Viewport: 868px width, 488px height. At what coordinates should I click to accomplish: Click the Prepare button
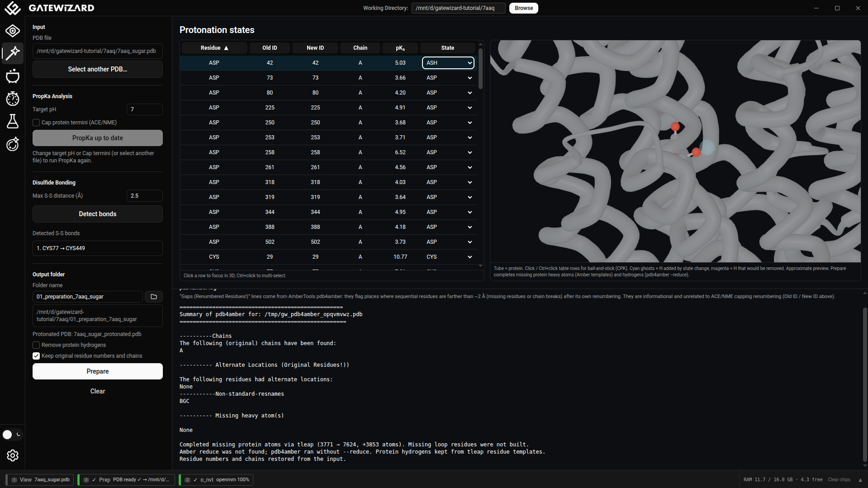pos(98,371)
